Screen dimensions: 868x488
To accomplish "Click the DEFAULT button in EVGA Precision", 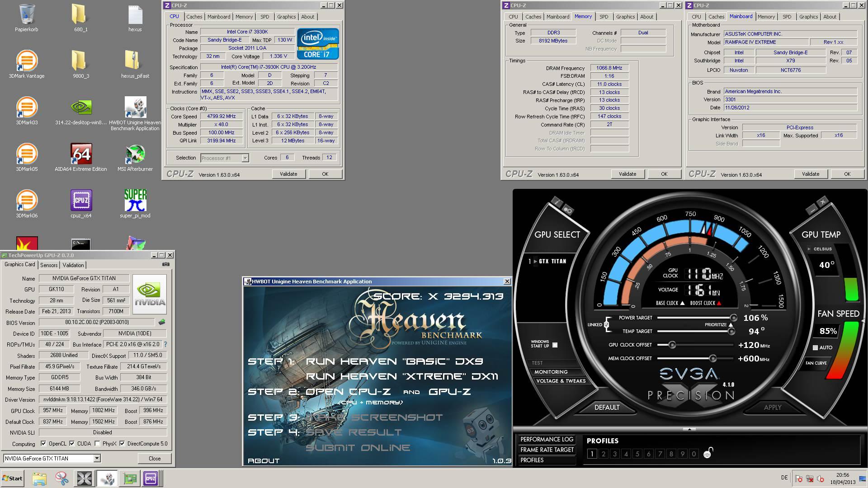I will 607,408.
